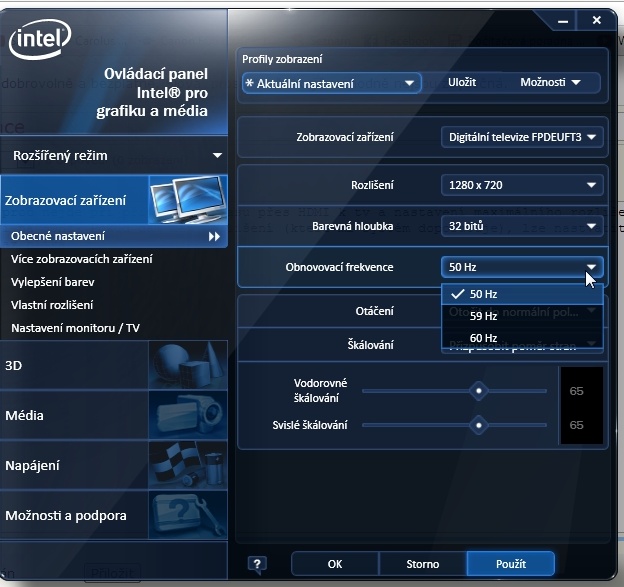
Task: Select Více zobrazovacích zařízení
Action: [82, 259]
